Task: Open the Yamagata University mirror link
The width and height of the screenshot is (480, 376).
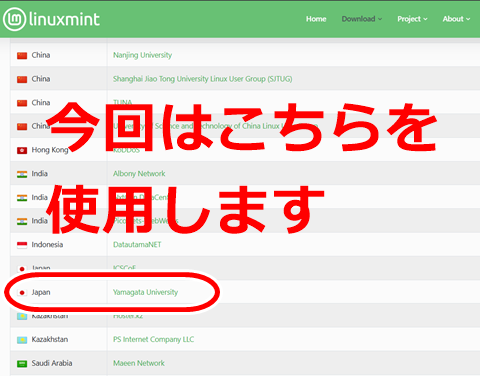Action: (145, 292)
